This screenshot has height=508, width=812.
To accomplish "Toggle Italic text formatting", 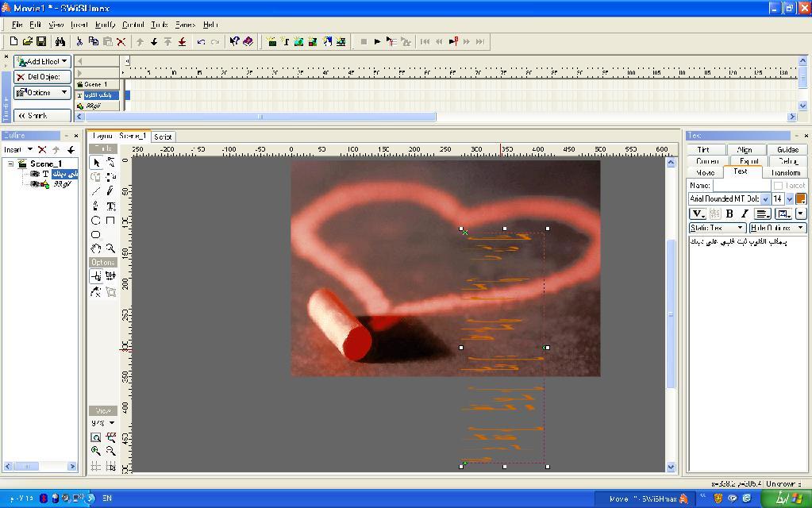I will coord(745,214).
